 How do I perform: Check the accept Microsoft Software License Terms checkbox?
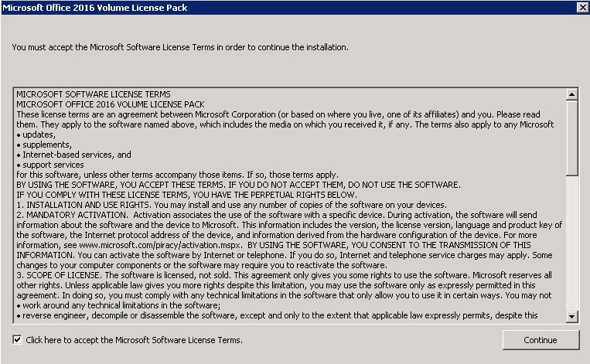coord(17,340)
